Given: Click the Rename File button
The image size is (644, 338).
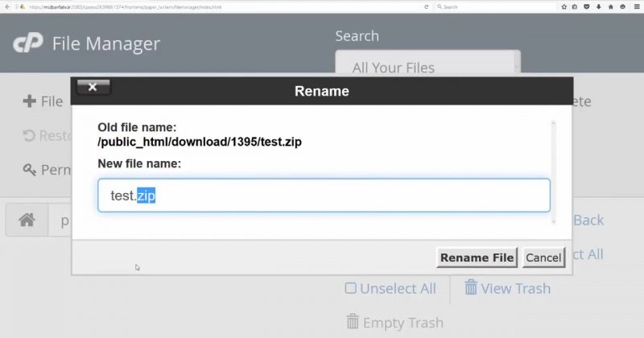Looking at the screenshot, I should [x=477, y=258].
